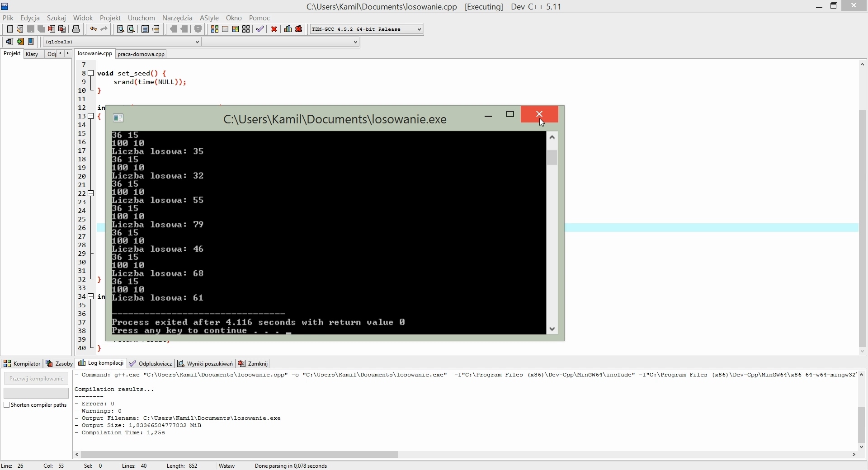Click the Compile icon with colored squares
Image resolution: width=868 pixels, height=470 pixels.
pos(215,29)
